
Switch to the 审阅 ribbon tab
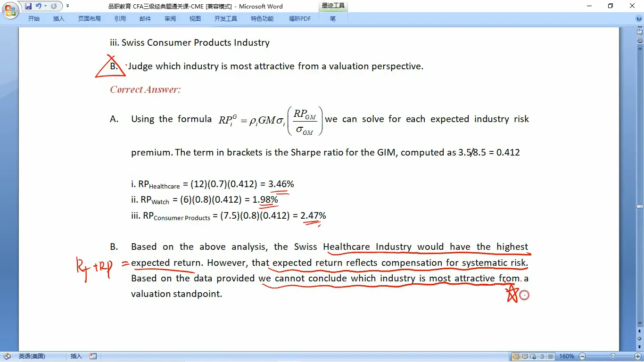[170, 18]
